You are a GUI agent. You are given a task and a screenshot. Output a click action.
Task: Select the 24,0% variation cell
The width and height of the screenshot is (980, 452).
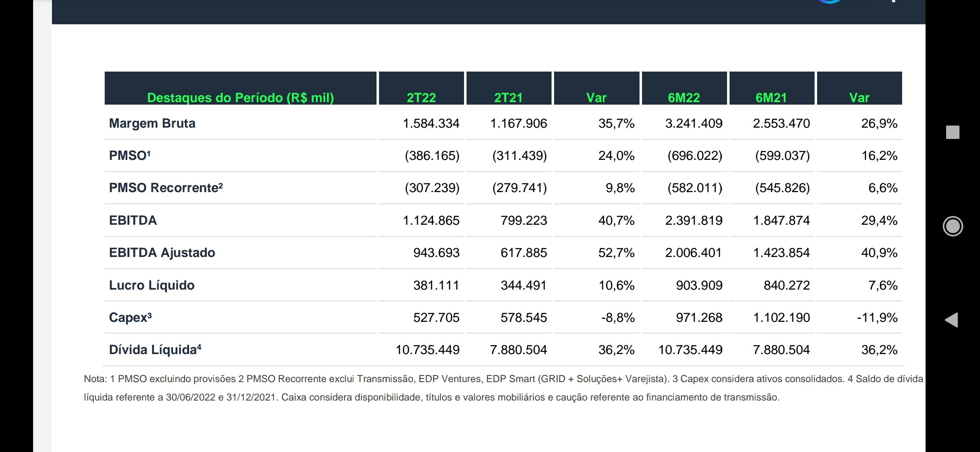[616, 156]
